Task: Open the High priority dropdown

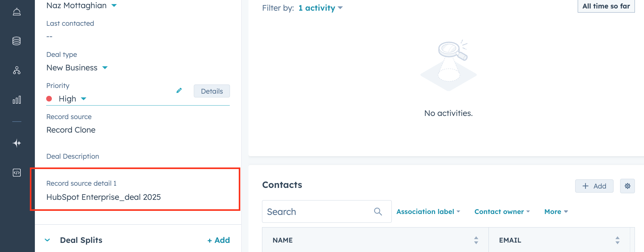Action: point(83,99)
